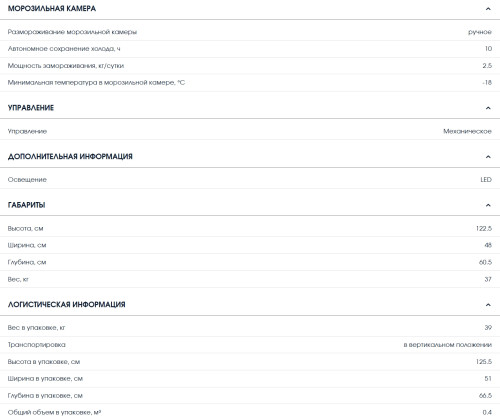Click the Логистическая информация heading
500x419 pixels.
66,305
